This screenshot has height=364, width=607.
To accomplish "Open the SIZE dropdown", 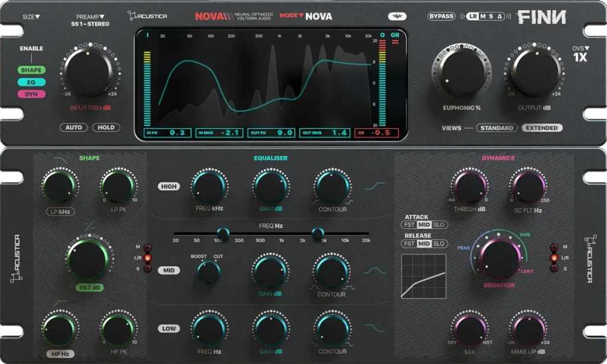I will (x=31, y=17).
